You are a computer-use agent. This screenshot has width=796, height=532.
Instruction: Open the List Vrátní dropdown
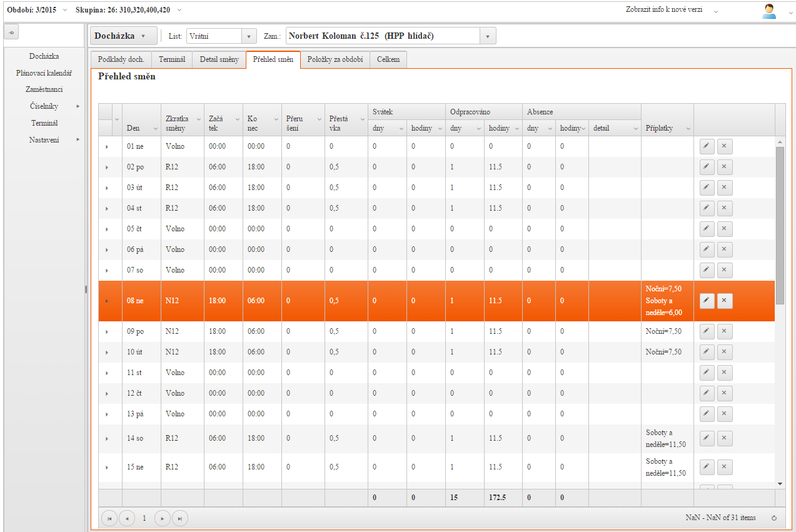tap(249, 36)
